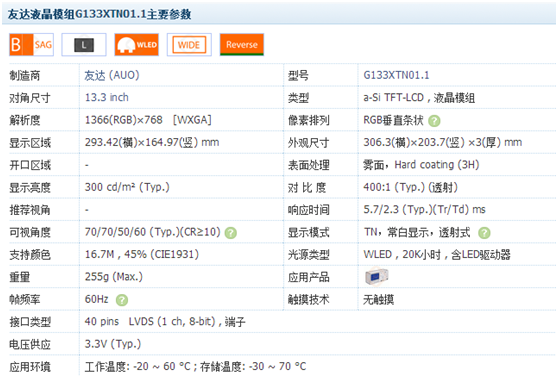
Task: Click the landscape L orientation icon
Action: (84, 44)
